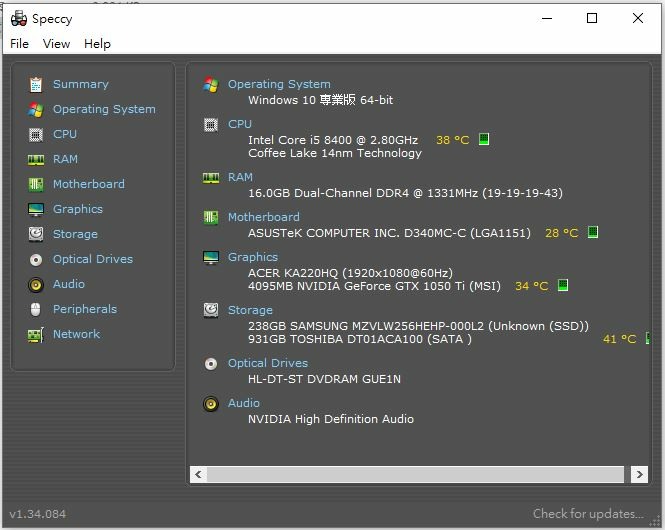The height and width of the screenshot is (530, 665).
Task: Click the CPU chip icon in summary panel
Action: tap(211, 125)
